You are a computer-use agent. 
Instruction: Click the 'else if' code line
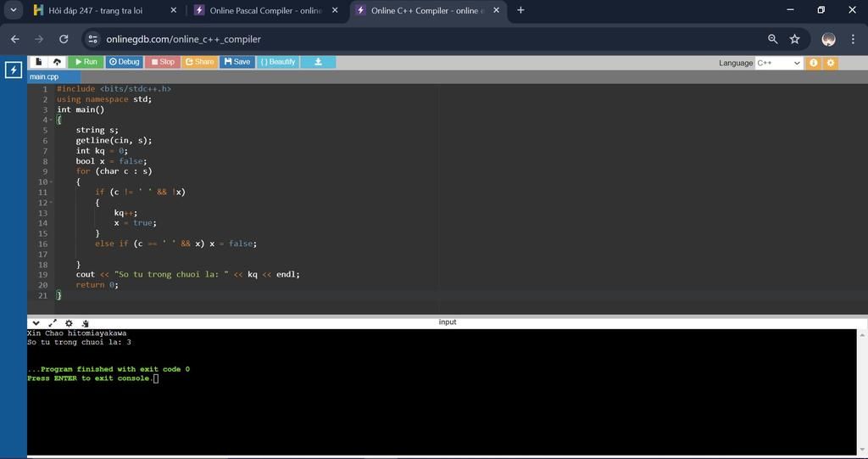tap(176, 243)
